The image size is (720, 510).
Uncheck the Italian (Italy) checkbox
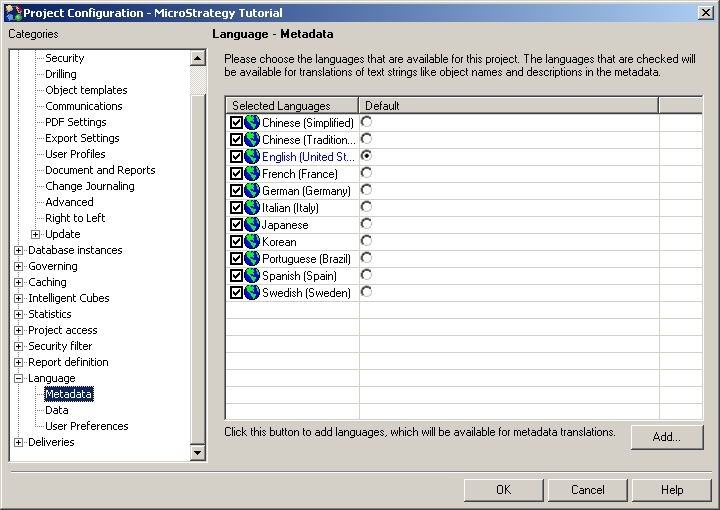(236, 207)
